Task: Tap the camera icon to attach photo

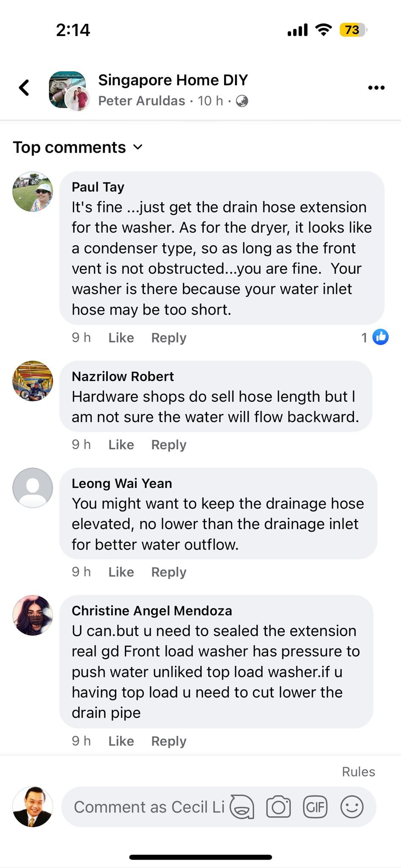Action: pyautogui.click(x=278, y=807)
